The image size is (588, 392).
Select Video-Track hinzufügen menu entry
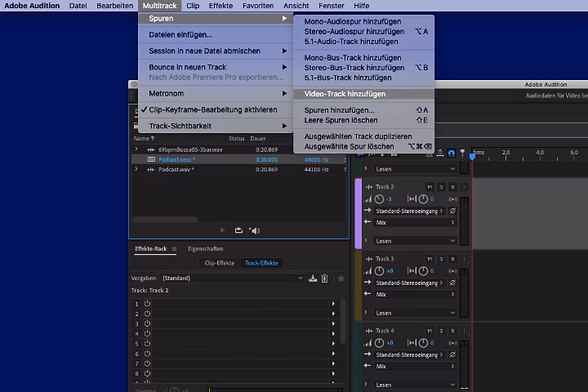pyautogui.click(x=363, y=94)
